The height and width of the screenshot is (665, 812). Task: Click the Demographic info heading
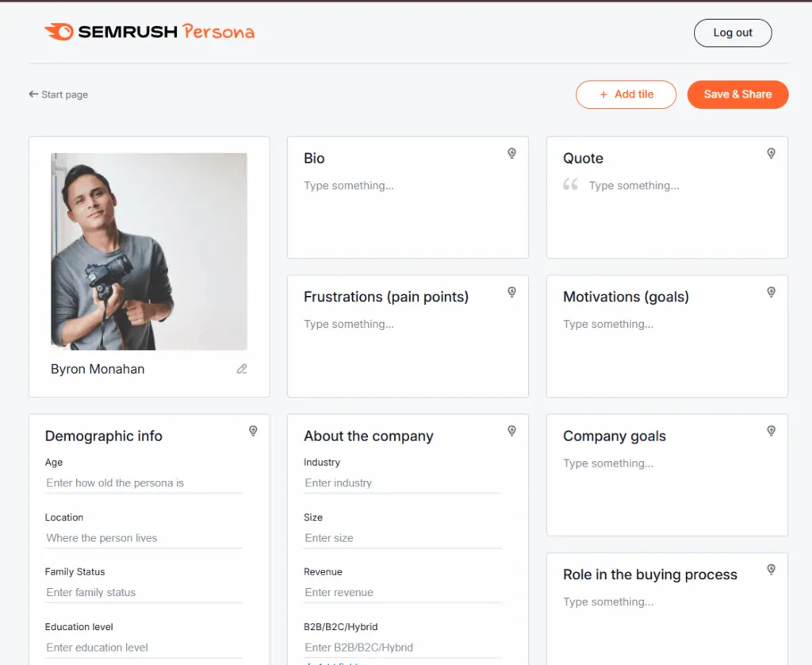point(104,436)
